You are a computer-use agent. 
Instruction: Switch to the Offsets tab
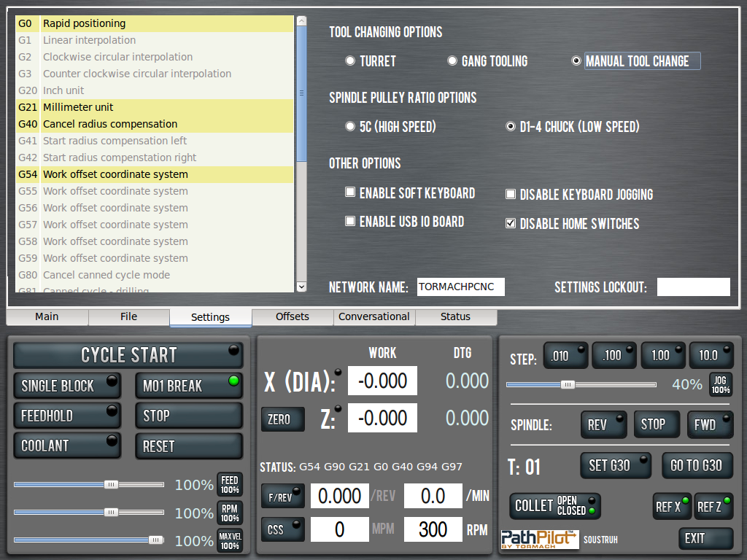(293, 316)
